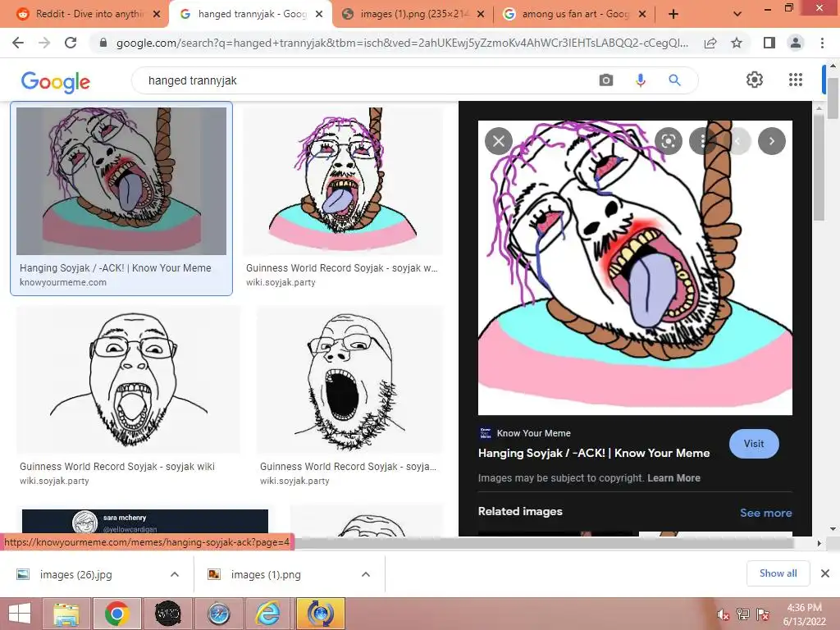Click the compass browser taskbar icon
The width and height of the screenshot is (840, 630).
click(218, 614)
